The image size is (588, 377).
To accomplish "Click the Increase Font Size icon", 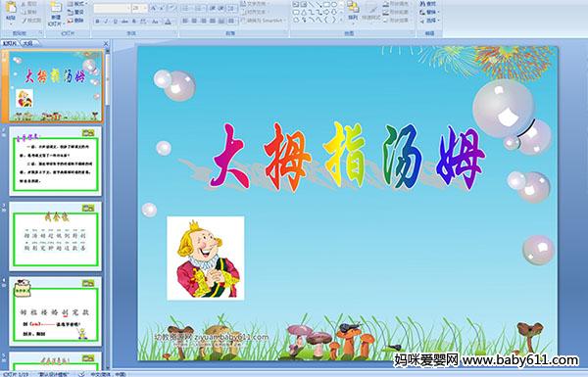I will [x=154, y=8].
